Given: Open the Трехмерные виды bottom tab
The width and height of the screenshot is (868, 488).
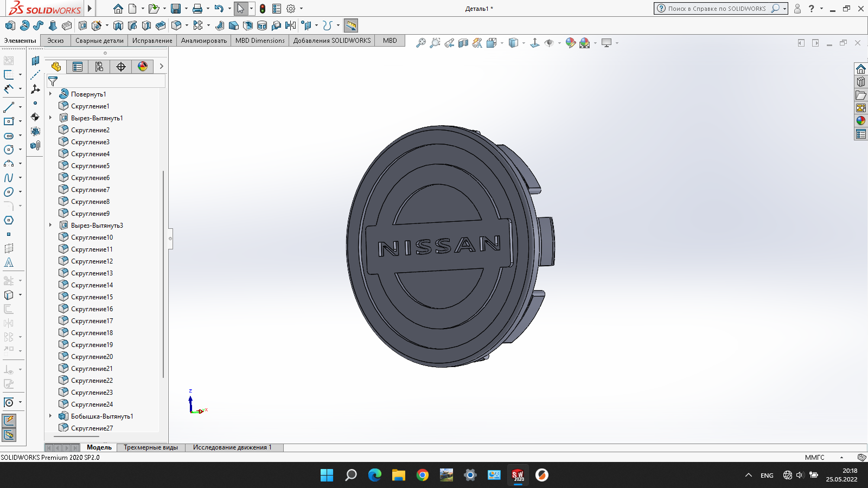Looking at the screenshot, I should click(151, 447).
